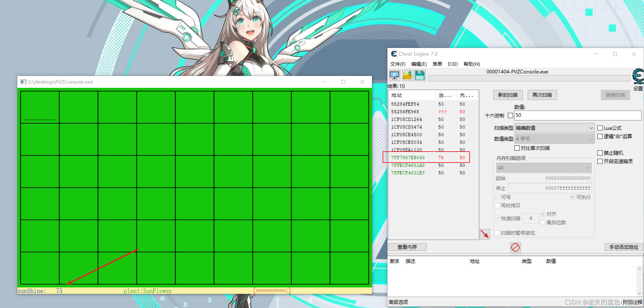Click the scan progress bar
Viewport: 644px width, 308px height.
coord(529,78)
